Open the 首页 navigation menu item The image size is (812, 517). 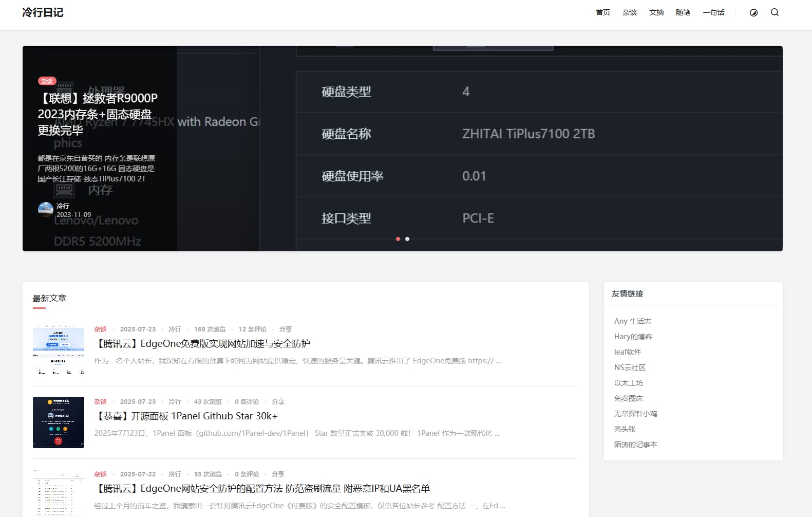coord(602,12)
